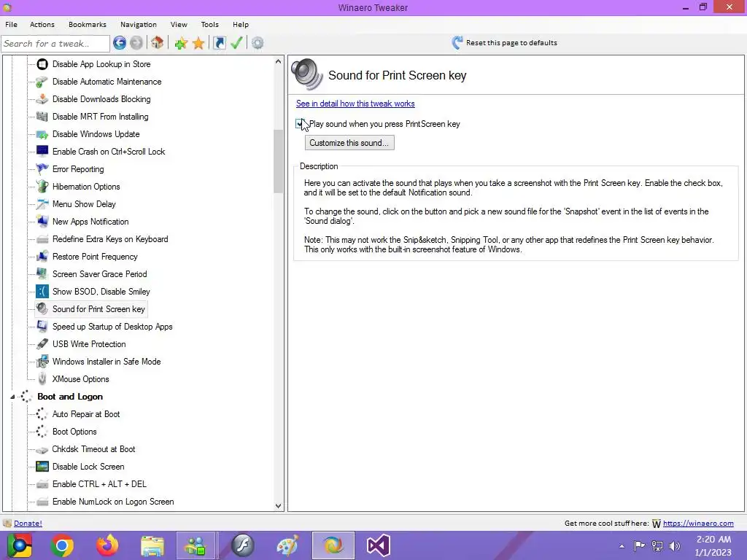Open the Bookmarks menu
747x560 pixels.
[x=88, y=24]
